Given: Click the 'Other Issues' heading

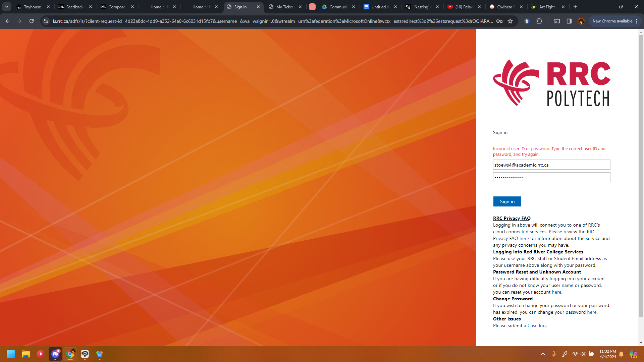Looking at the screenshot, I should (507, 319).
